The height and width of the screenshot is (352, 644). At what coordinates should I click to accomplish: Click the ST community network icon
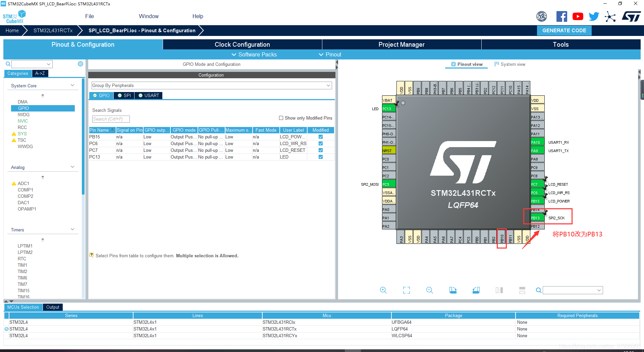click(x=610, y=16)
